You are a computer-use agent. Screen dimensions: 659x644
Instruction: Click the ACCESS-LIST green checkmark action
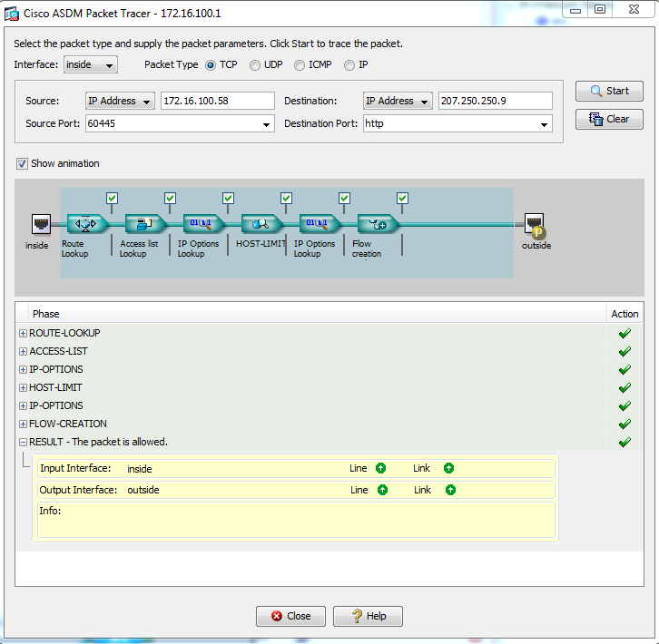point(625,351)
